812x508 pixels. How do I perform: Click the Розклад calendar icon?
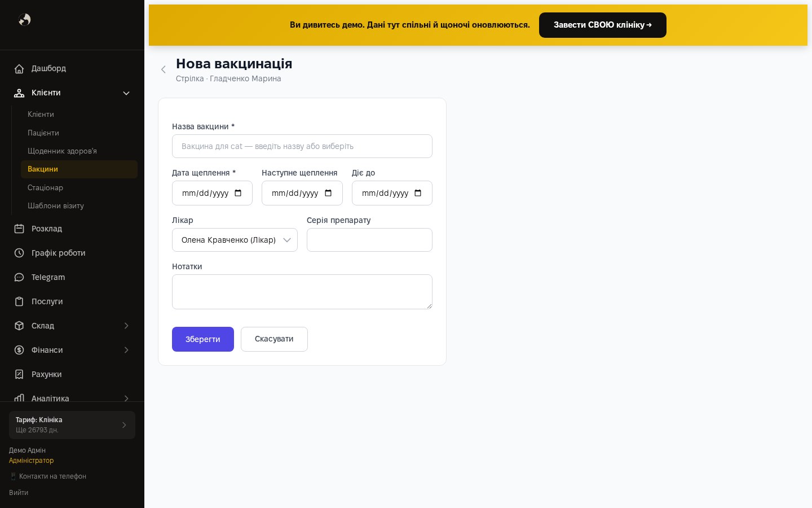coord(19,229)
